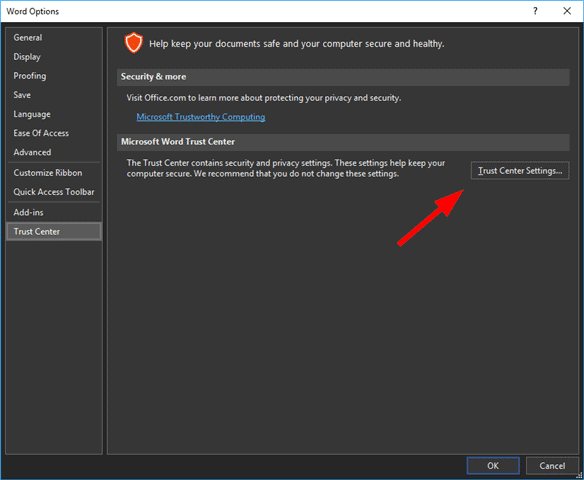This screenshot has height=480, width=584.
Task: Switch to the Advanced options
Action: [x=54, y=152]
